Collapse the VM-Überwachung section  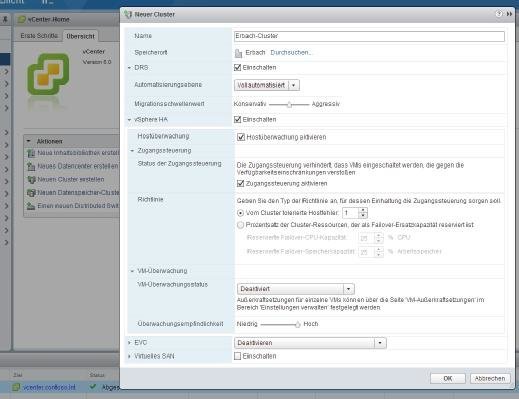(132, 271)
